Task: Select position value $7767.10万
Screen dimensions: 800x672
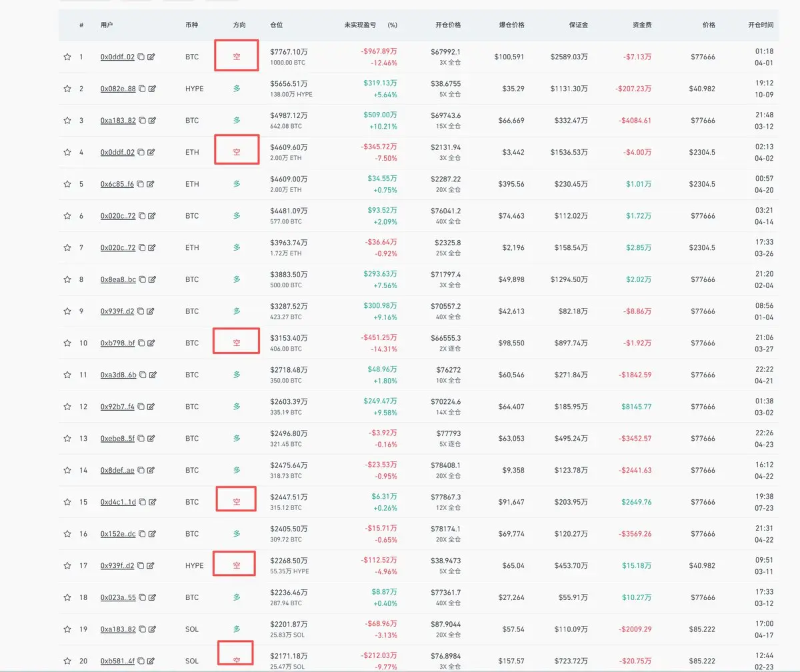Action: tap(289, 52)
